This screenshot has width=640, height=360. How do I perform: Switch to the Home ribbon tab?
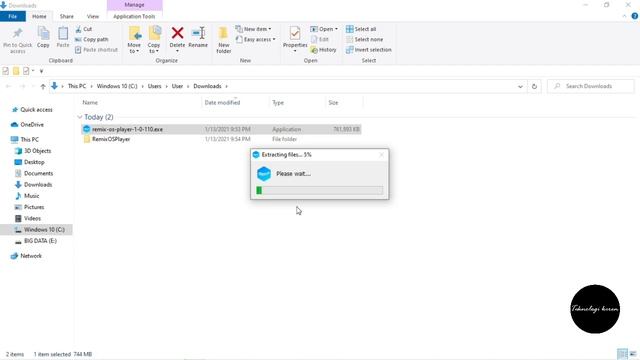click(x=39, y=16)
